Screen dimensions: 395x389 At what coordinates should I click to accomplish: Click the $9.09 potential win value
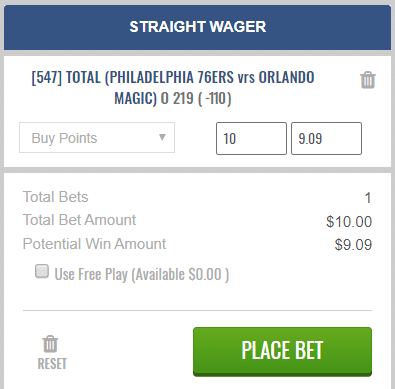[x=353, y=245]
